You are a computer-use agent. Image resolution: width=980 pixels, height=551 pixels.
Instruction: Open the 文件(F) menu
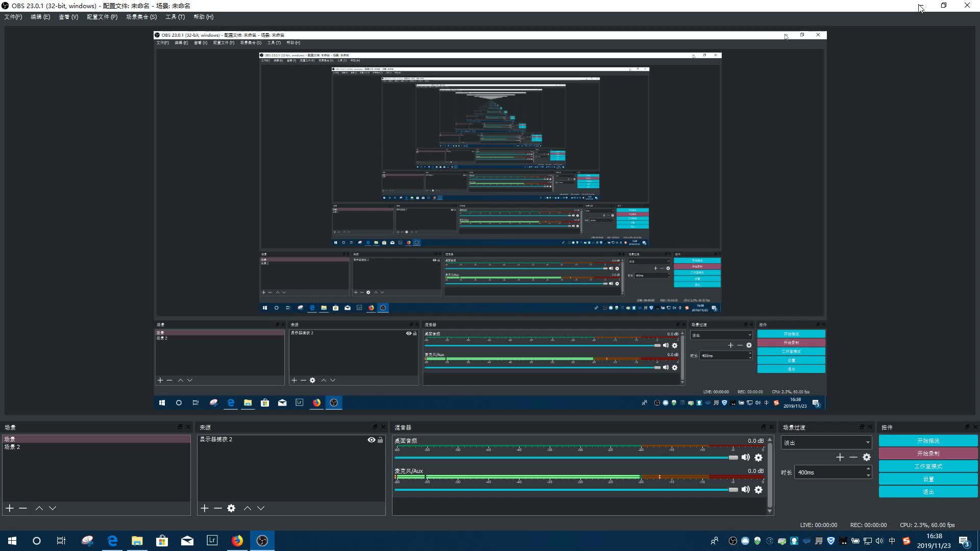[13, 17]
